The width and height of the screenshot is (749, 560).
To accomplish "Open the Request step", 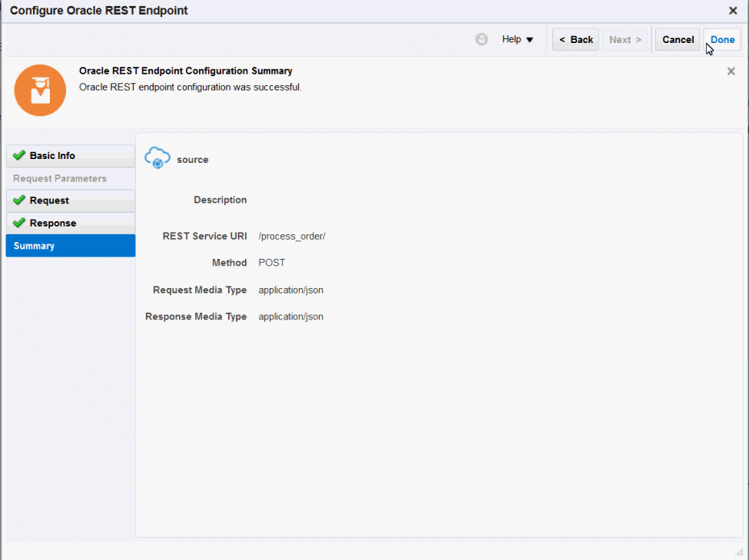I will tap(71, 200).
